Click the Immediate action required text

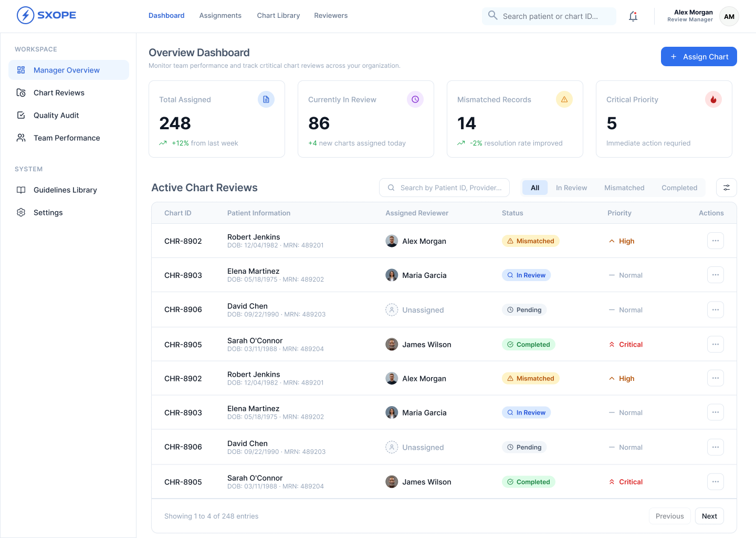point(648,143)
